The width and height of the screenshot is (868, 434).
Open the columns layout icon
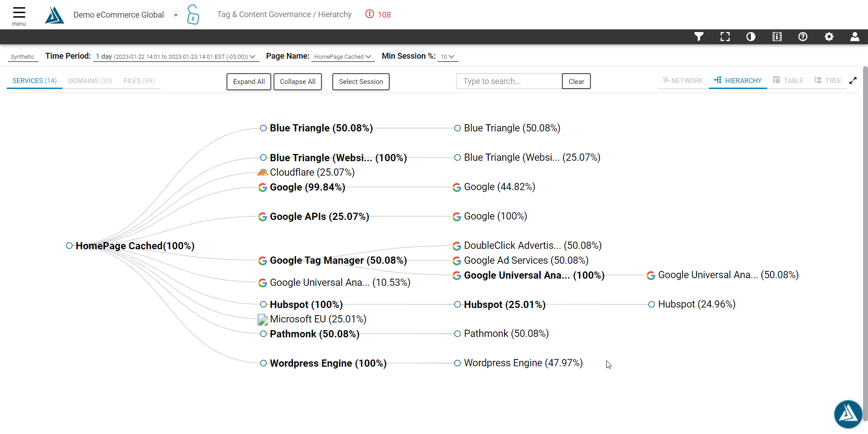coord(777,37)
